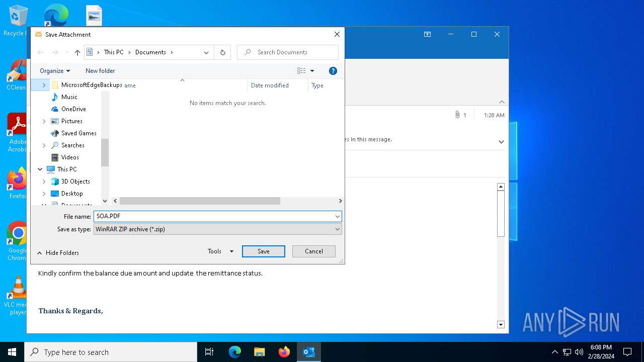Expand message header chevron in Outlook window
Viewport: 644px width, 362px height.
pyautogui.click(x=501, y=142)
